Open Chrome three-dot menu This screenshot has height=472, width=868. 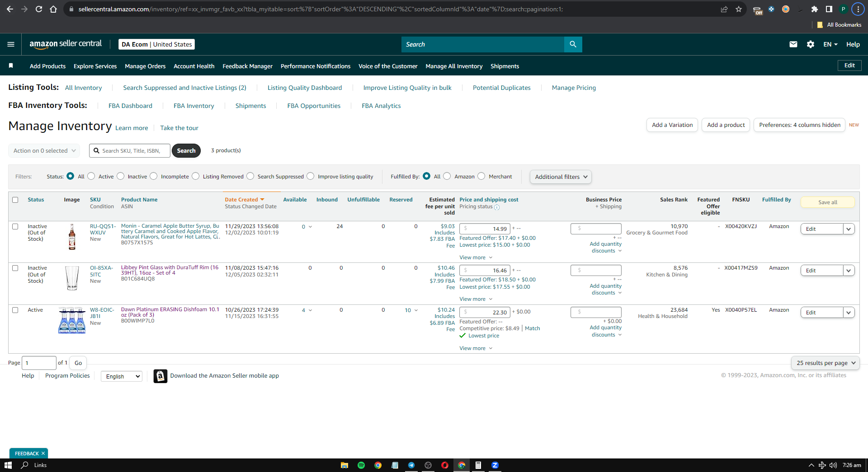(x=858, y=9)
